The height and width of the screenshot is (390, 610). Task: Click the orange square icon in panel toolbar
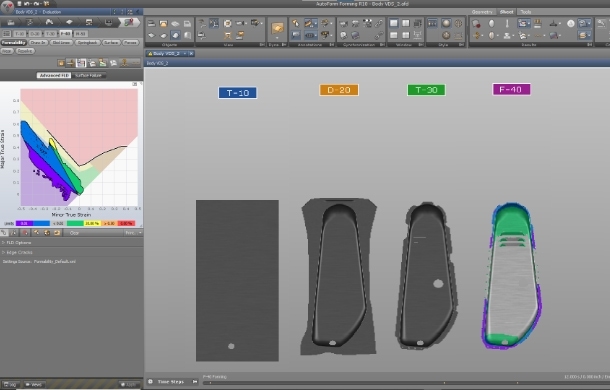click(x=61, y=63)
